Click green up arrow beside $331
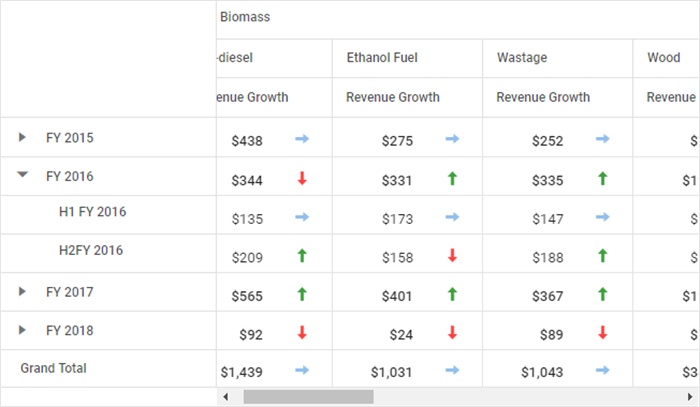 click(x=452, y=179)
